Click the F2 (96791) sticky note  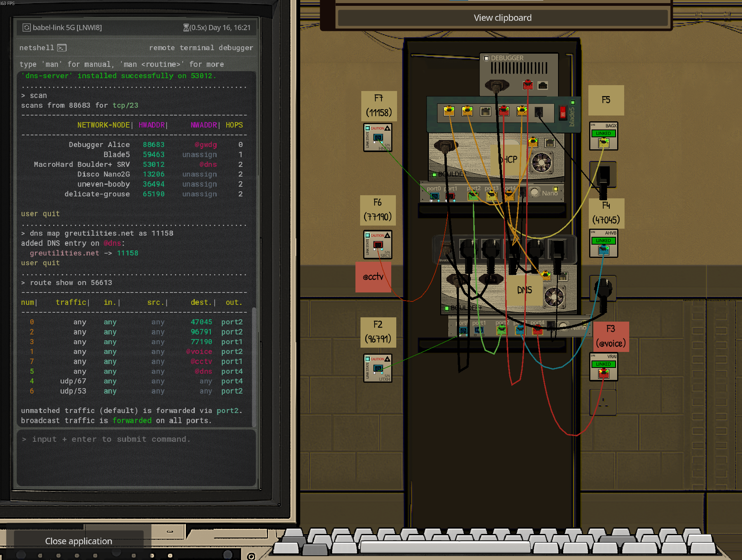[378, 332]
